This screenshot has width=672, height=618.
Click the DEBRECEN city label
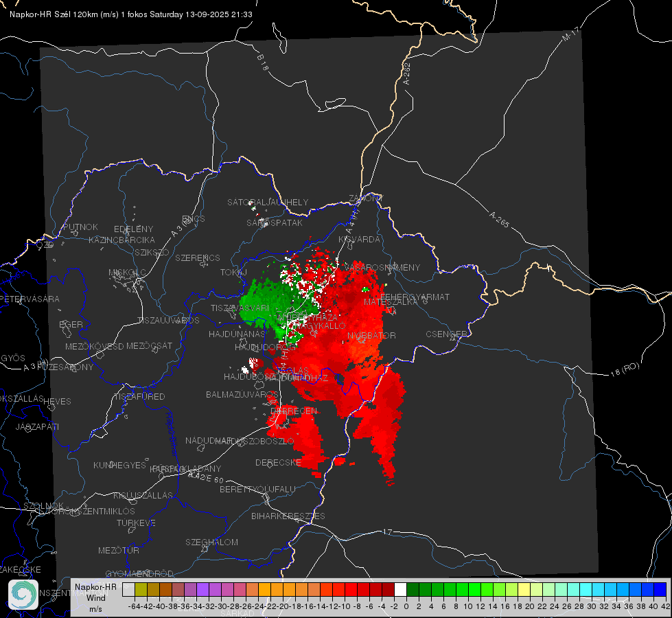point(294,411)
